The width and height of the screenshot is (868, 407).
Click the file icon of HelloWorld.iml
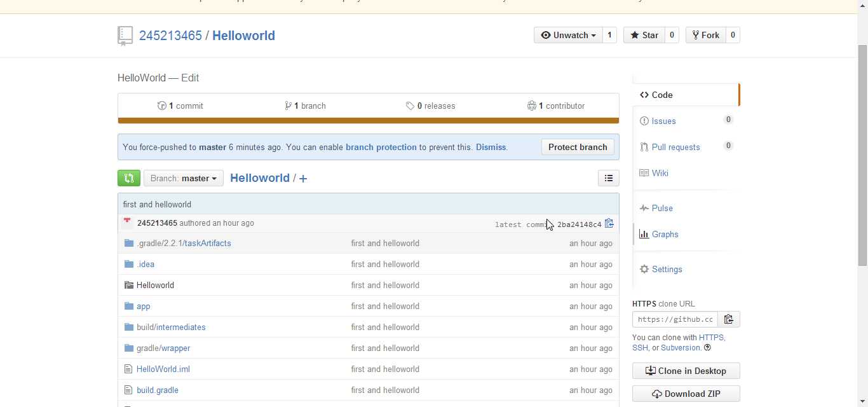coord(128,369)
